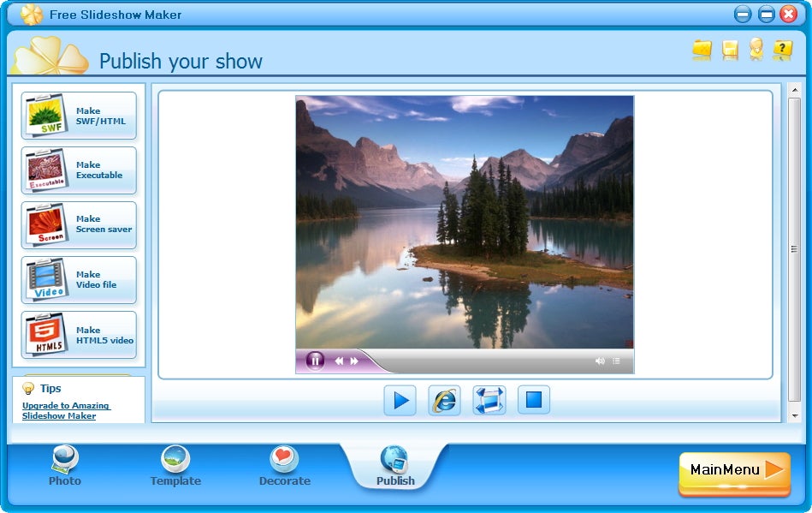The height and width of the screenshot is (513, 812).
Task: Click the fullscreen preview icon
Action: click(x=489, y=400)
